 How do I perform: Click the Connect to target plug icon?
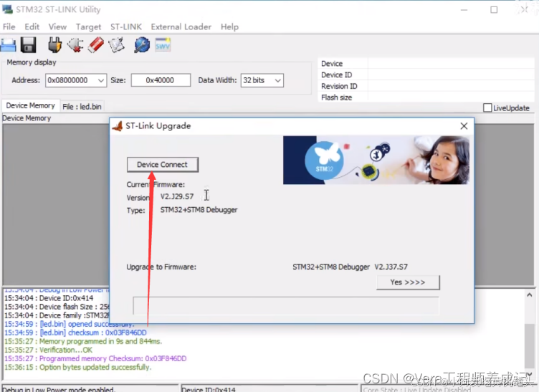(x=54, y=45)
